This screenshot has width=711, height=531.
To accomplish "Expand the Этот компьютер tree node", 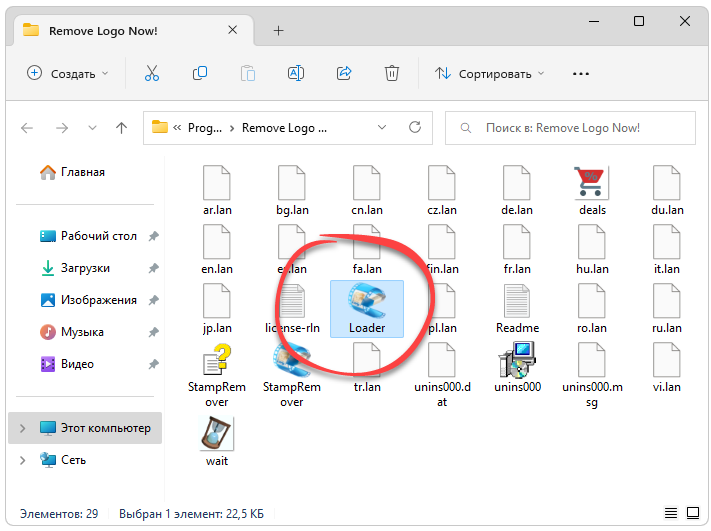I will click(22, 428).
